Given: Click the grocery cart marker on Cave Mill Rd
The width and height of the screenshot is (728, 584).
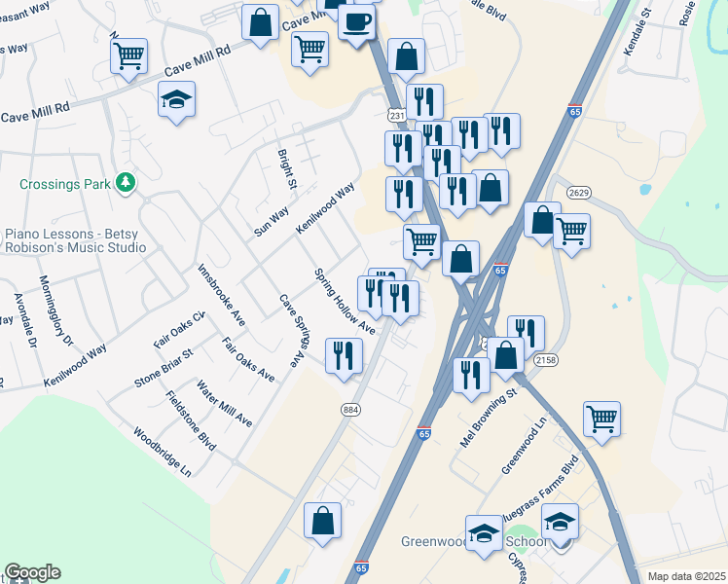Looking at the screenshot, I should coord(129,57).
